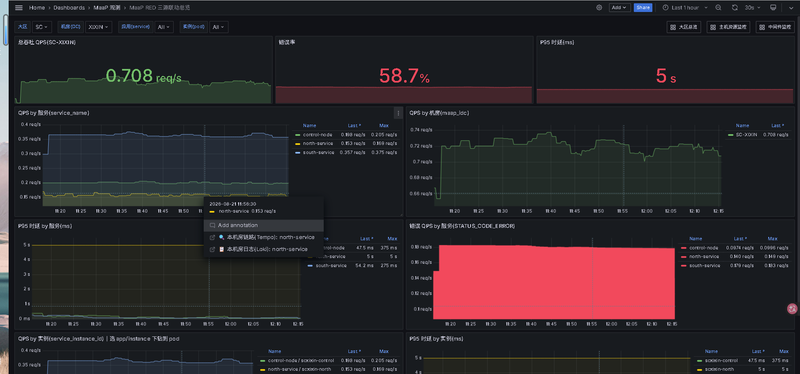Open the XIXIN datacenter dropdown
Screen dimensions: 800x374
coord(98,27)
